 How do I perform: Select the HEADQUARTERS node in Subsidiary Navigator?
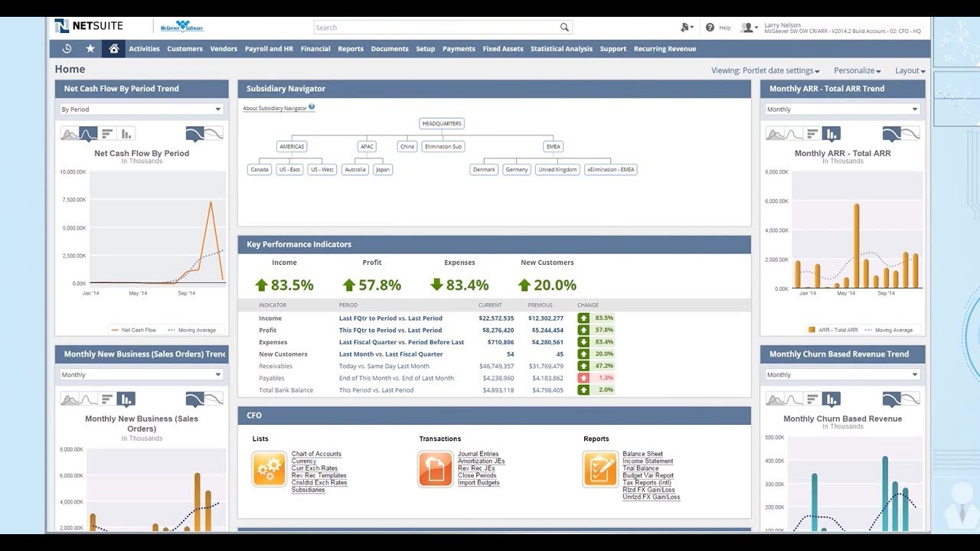(x=442, y=123)
